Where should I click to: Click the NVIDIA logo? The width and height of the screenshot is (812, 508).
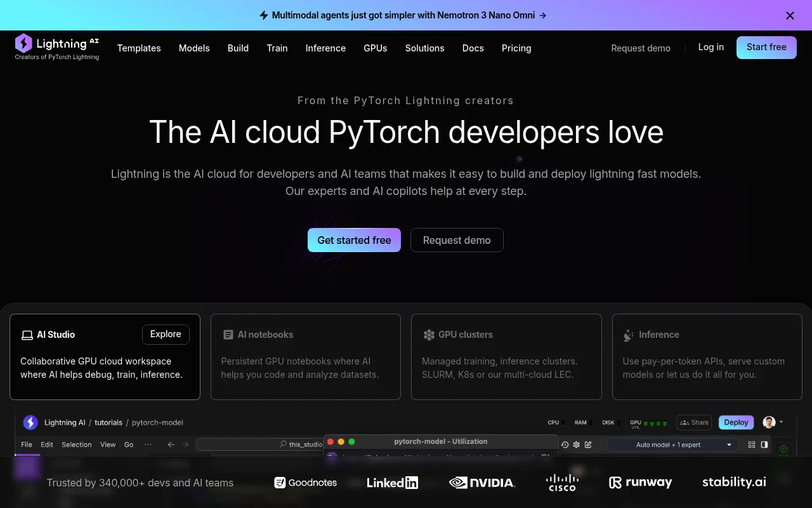(x=482, y=483)
